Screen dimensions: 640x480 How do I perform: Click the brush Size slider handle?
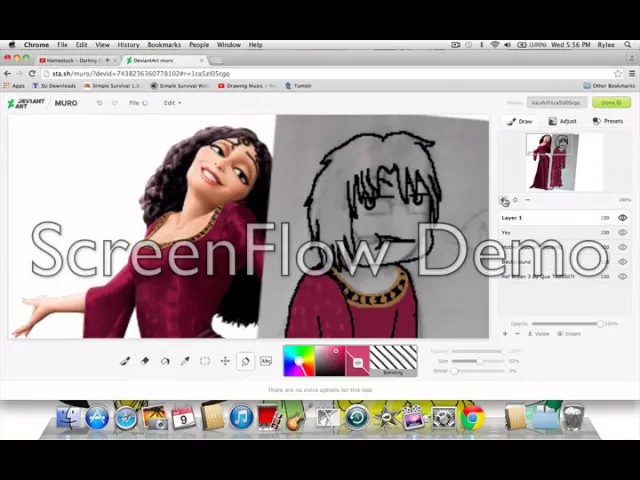click(x=480, y=361)
